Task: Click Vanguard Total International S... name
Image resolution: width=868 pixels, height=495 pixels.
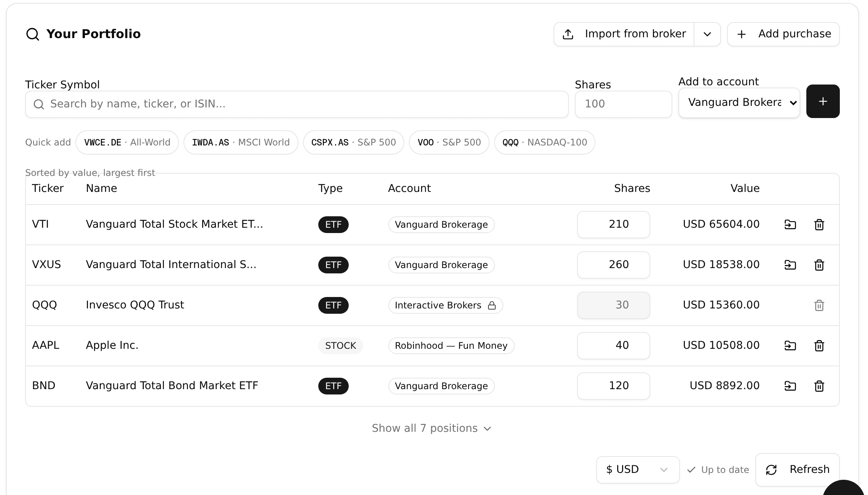Action: click(x=171, y=265)
